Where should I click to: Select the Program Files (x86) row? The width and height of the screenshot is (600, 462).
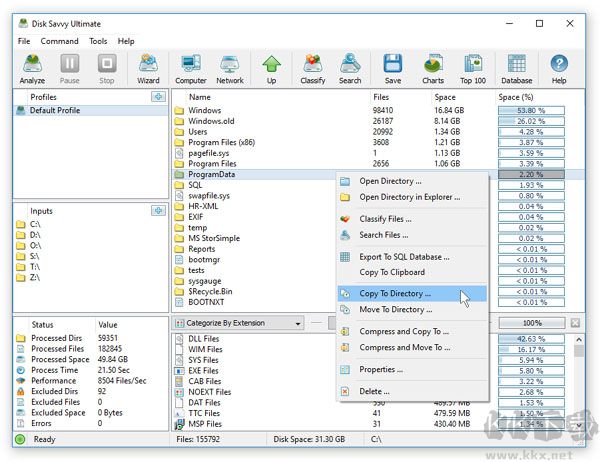coord(378,142)
